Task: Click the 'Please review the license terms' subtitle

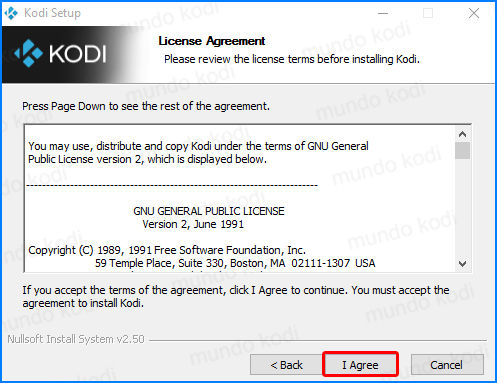Action: point(292,59)
